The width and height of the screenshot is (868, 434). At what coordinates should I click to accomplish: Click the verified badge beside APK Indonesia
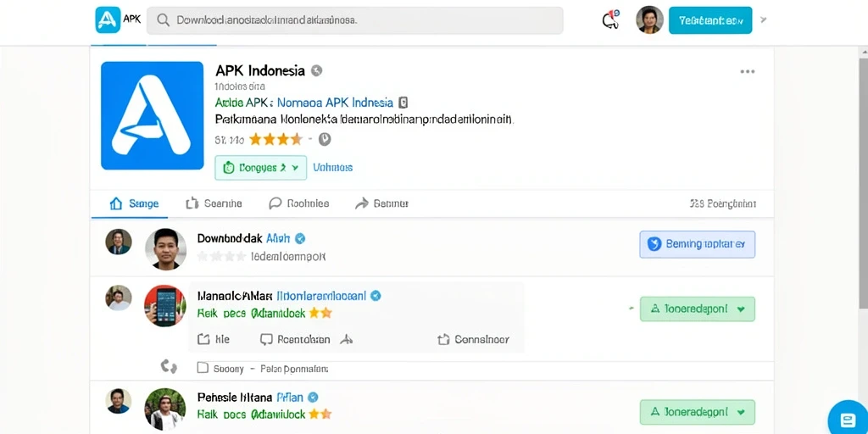[x=317, y=71]
